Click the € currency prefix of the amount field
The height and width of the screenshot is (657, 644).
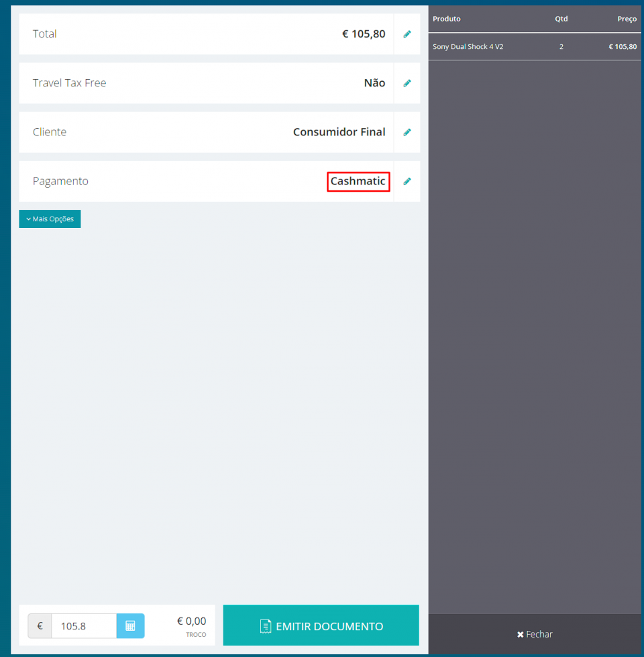[40, 625]
